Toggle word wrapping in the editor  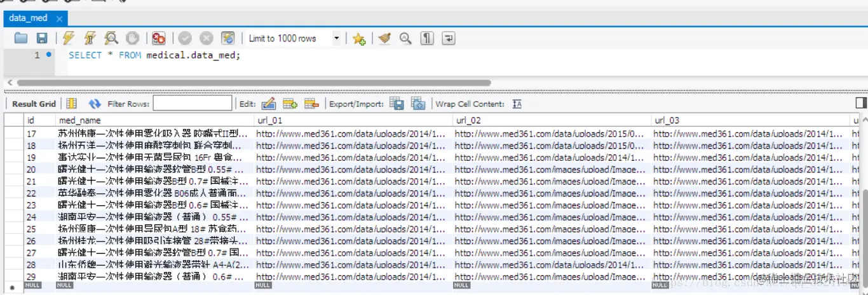click(x=449, y=39)
